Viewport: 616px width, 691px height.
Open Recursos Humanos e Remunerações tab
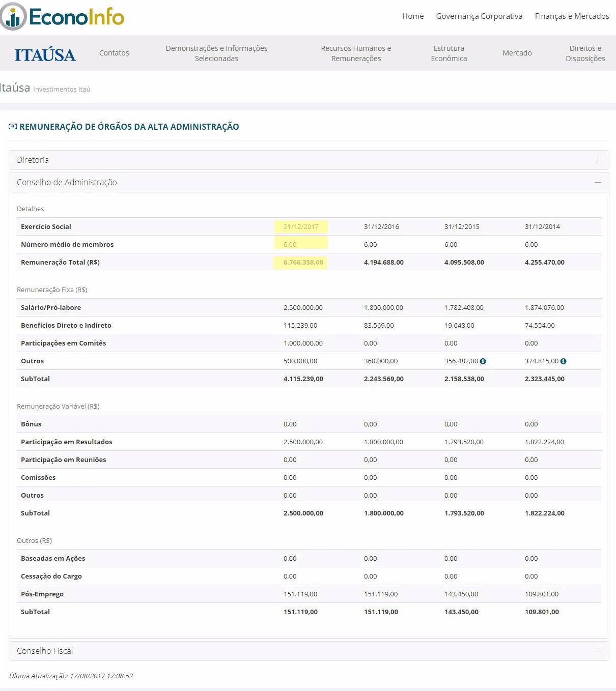[356, 53]
